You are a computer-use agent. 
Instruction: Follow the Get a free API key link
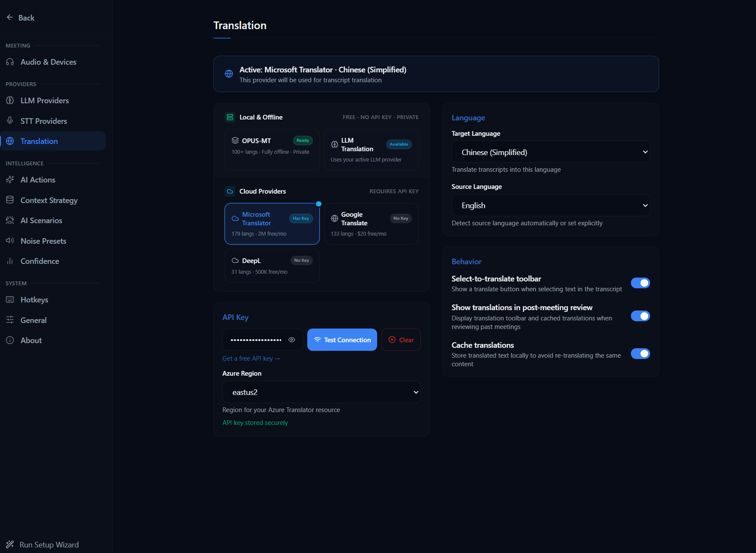tap(251, 359)
